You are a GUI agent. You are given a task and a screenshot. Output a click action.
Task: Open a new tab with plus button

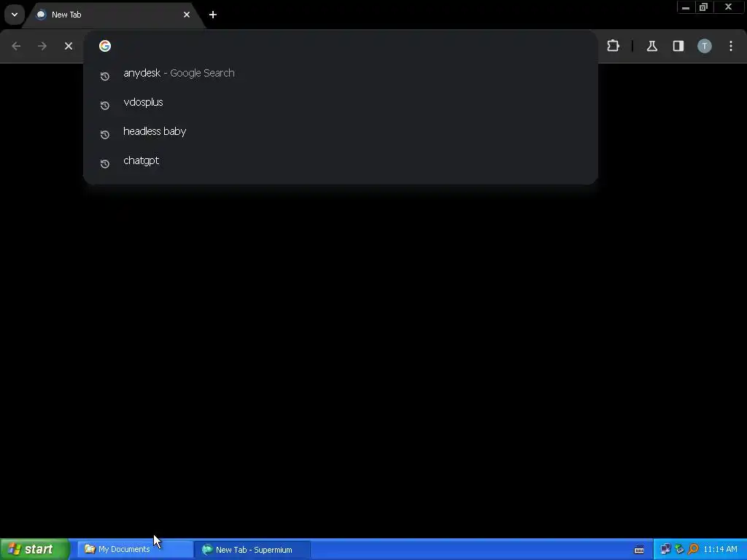(213, 15)
